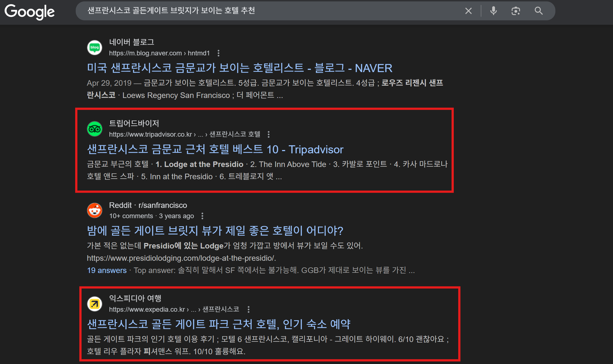Open the Expedia Golden Gate Park hotels title
Screen dimensions: 613x364
pos(219,324)
